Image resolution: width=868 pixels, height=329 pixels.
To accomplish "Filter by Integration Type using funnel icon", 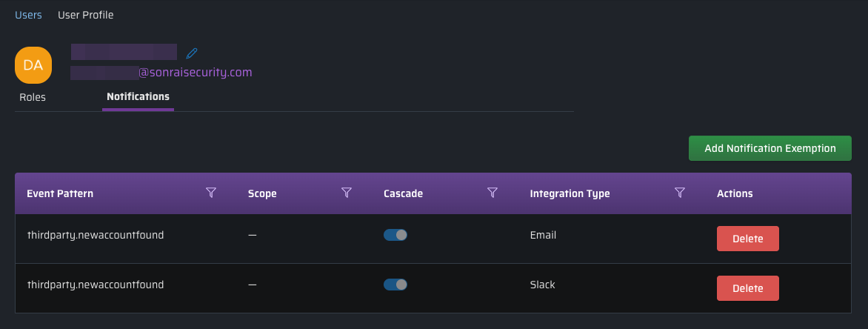I will coord(680,193).
